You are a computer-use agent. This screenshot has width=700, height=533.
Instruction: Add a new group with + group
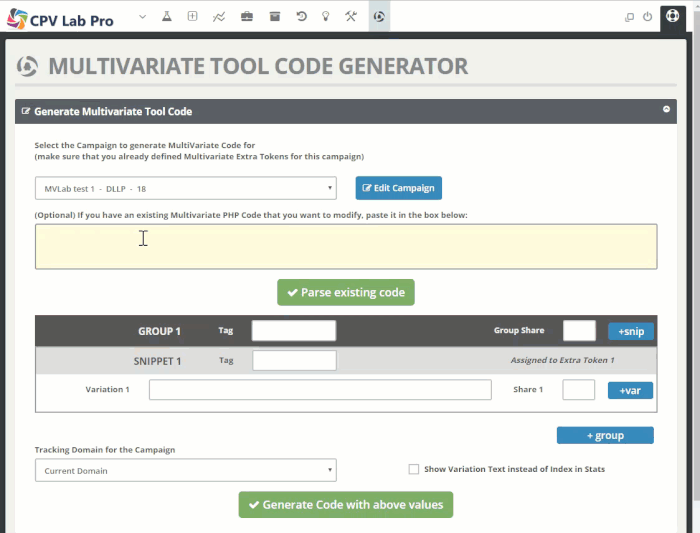click(605, 435)
